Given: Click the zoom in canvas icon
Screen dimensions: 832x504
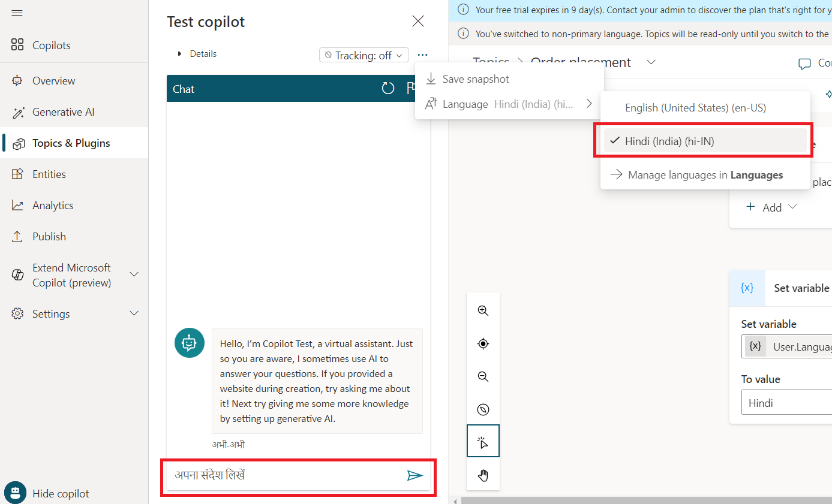Looking at the screenshot, I should [483, 310].
